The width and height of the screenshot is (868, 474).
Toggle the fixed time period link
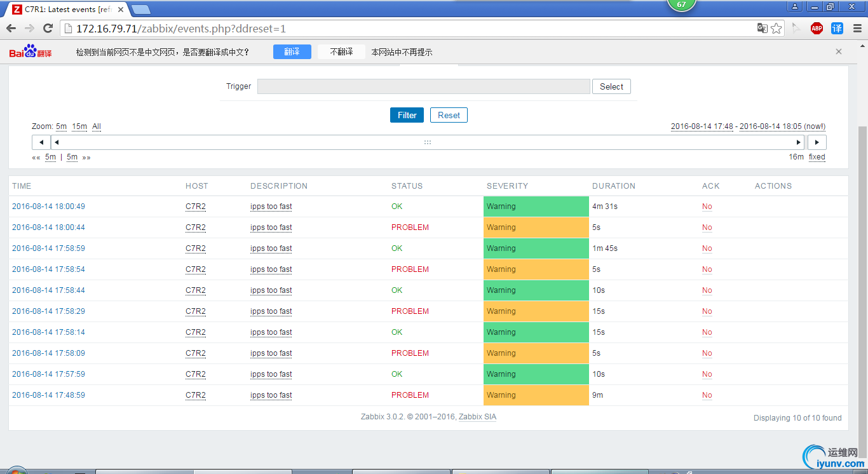coord(817,157)
